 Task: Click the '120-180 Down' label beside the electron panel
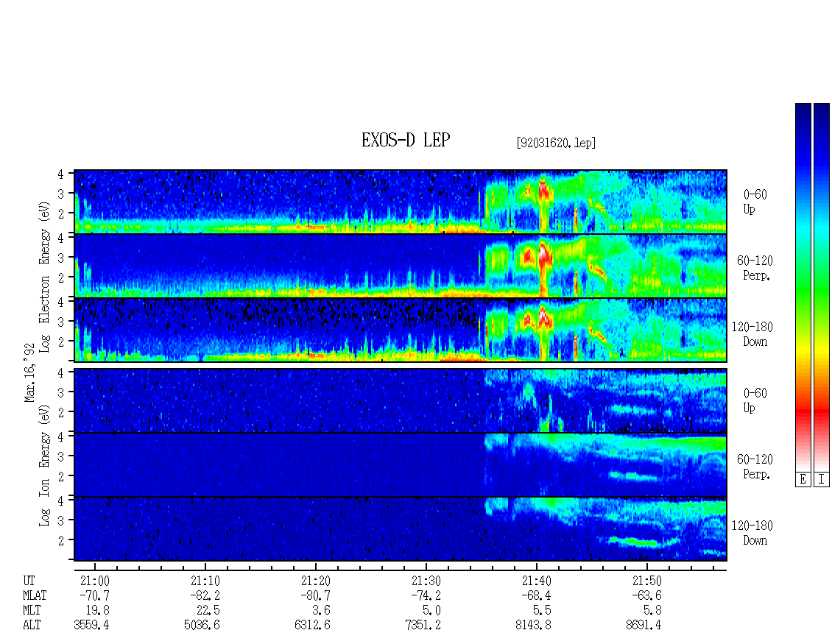tap(752, 334)
